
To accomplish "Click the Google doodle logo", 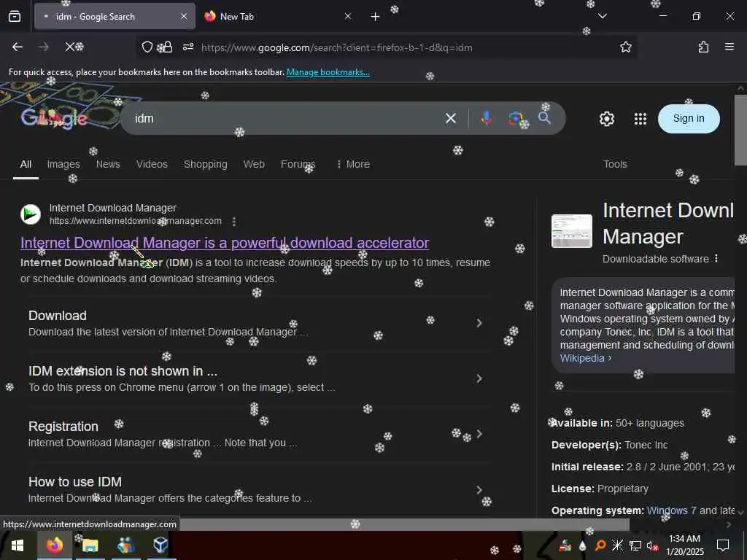I will click(55, 117).
